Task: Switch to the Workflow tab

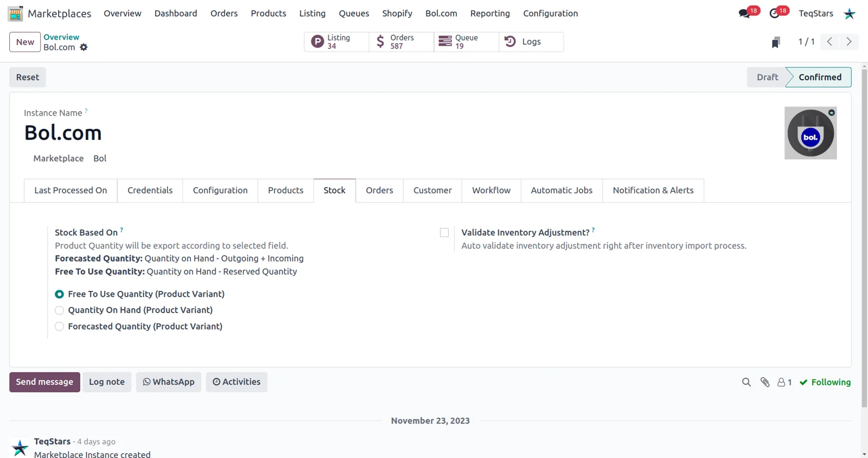Action: pyautogui.click(x=491, y=190)
